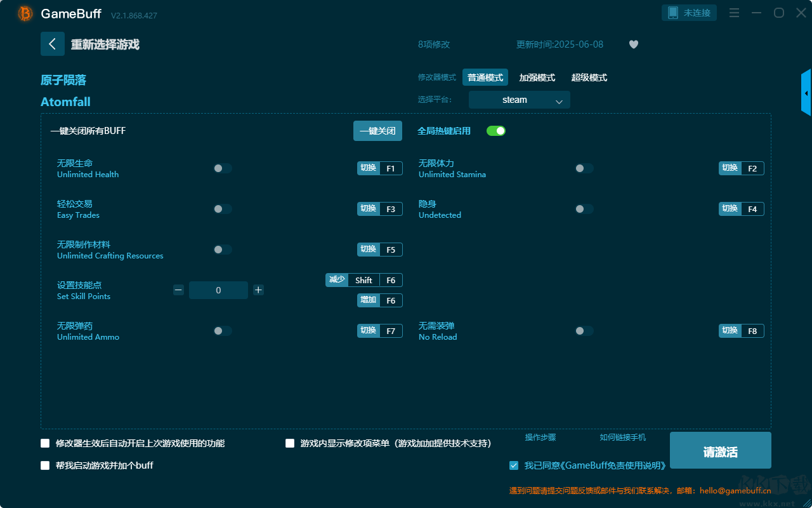Increase skill points with plus button
Viewport: 812px width, 508px height.
point(258,290)
